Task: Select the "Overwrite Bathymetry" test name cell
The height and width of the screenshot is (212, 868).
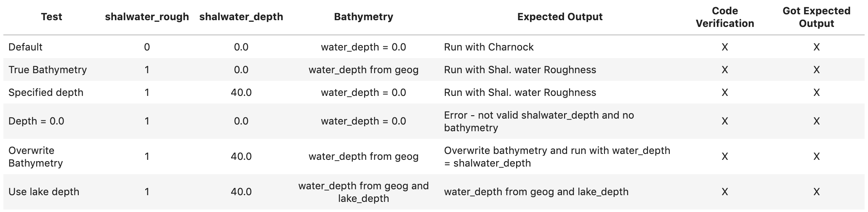Action: [35, 156]
